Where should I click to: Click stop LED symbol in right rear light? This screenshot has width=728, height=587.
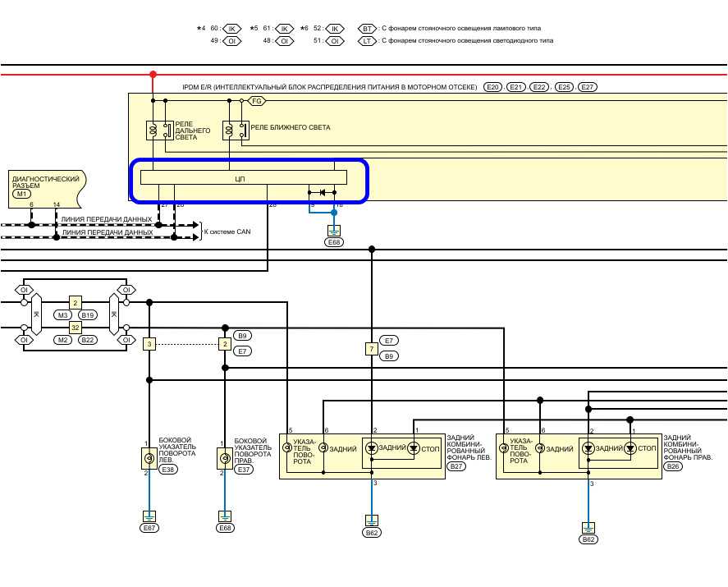click(x=630, y=448)
